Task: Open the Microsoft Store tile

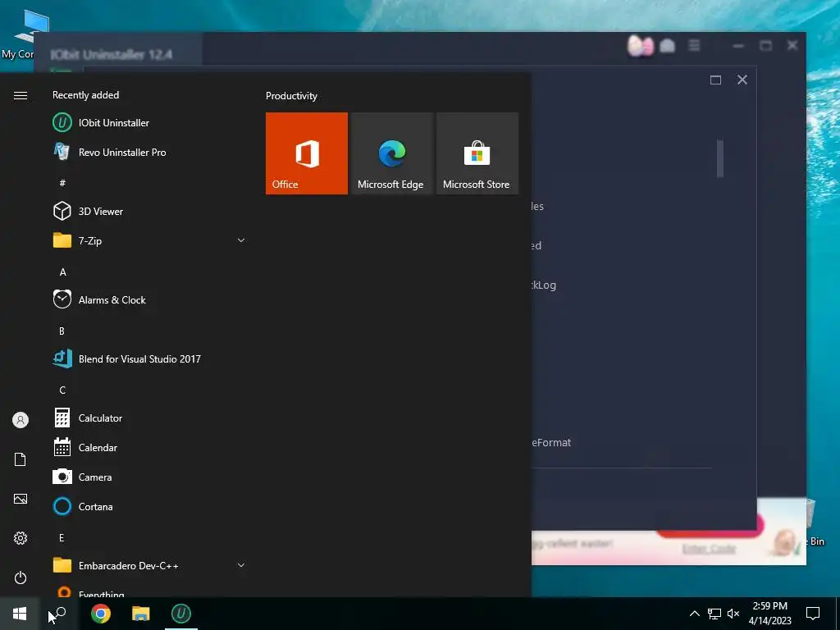Action: tap(477, 153)
